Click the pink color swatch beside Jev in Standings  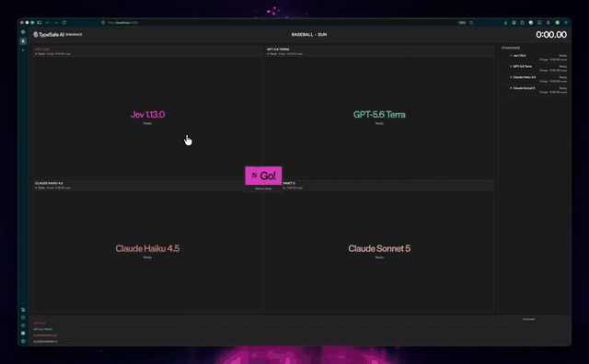point(511,55)
